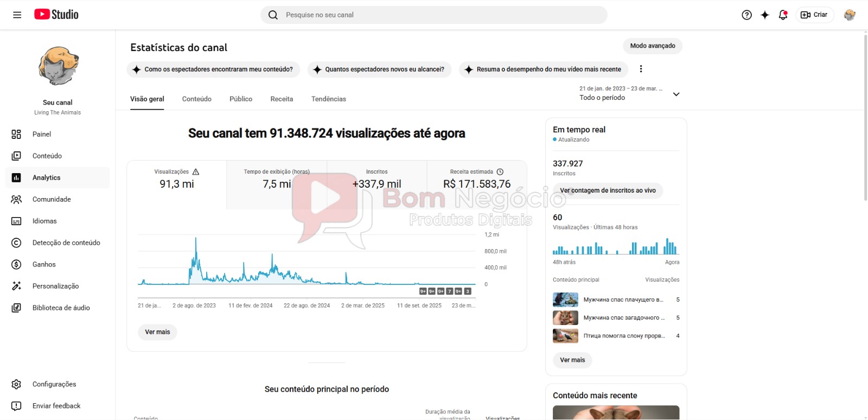Open Personalização in the sidebar
Screen dimensions: 868x420
(55, 286)
